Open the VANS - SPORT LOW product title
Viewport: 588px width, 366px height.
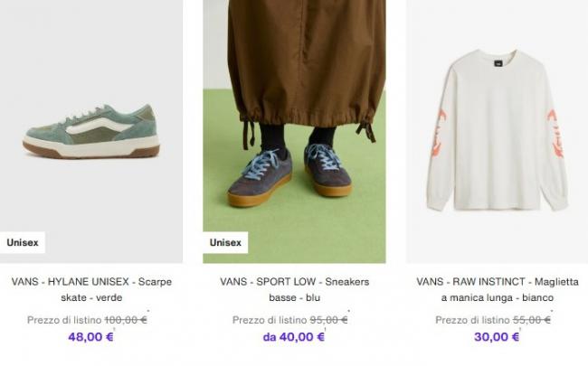pyautogui.click(x=294, y=289)
